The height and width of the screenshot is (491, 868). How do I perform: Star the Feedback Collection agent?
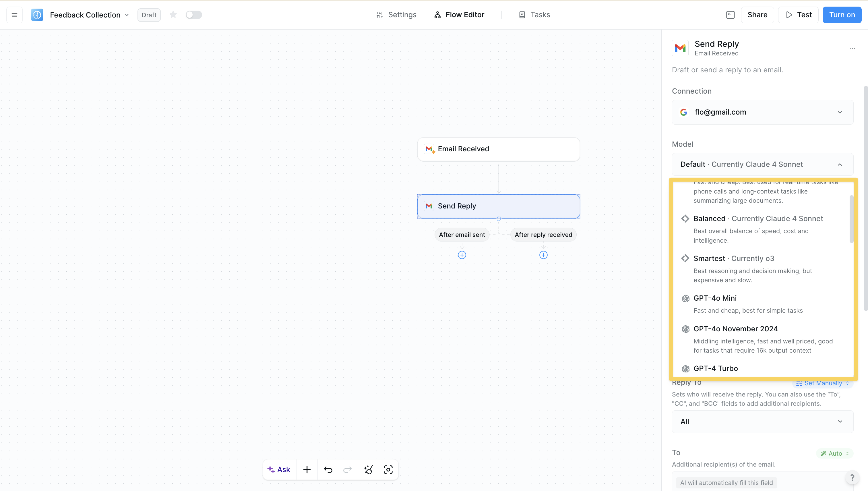tap(173, 15)
